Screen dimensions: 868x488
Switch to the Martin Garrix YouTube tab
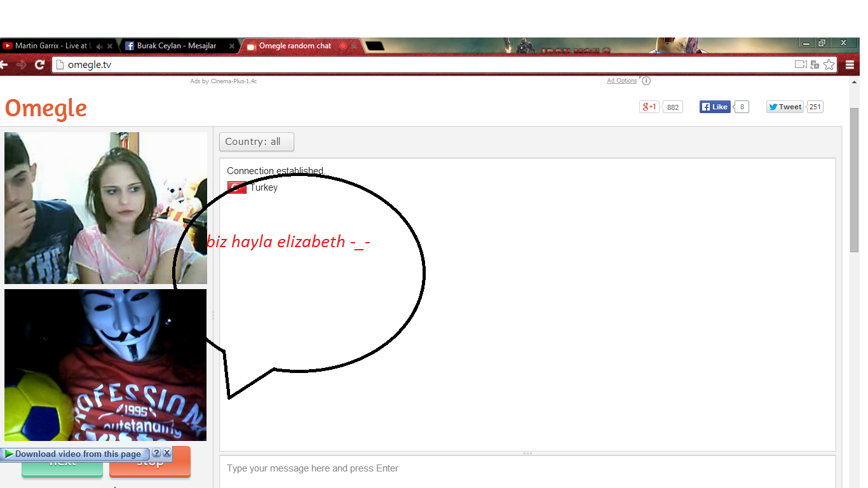point(54,46)
